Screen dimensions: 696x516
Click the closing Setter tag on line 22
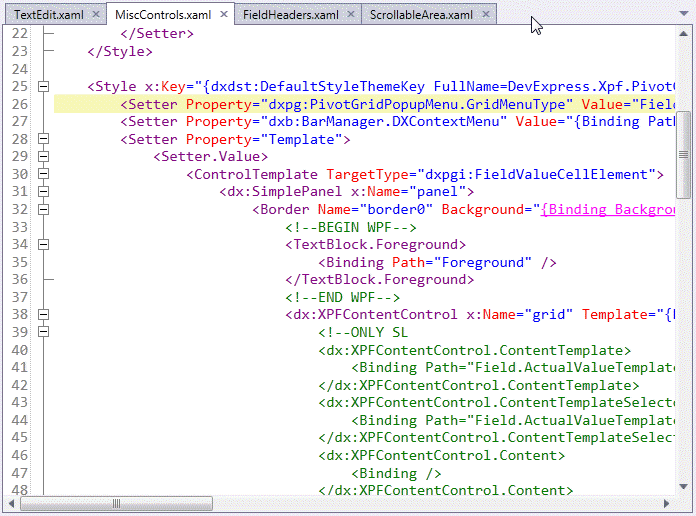[157, 34]
